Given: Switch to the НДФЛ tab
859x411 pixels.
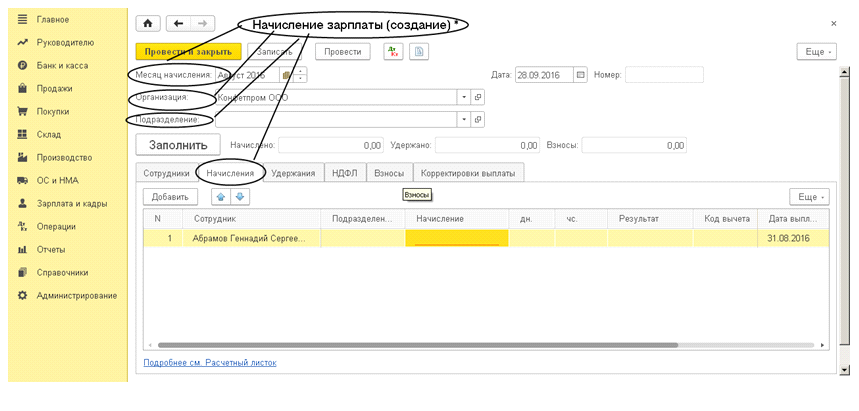Looking at the screenshot, I should 345,173.
